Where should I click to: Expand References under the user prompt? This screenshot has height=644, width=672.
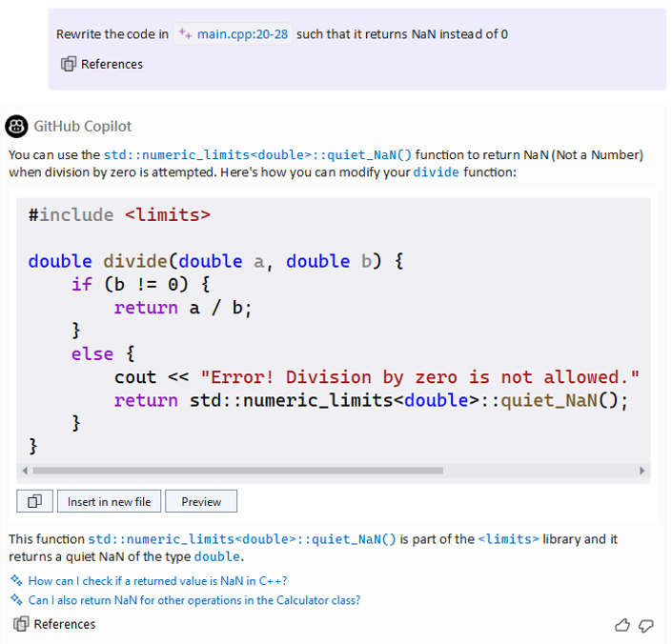tap(102, 64)
